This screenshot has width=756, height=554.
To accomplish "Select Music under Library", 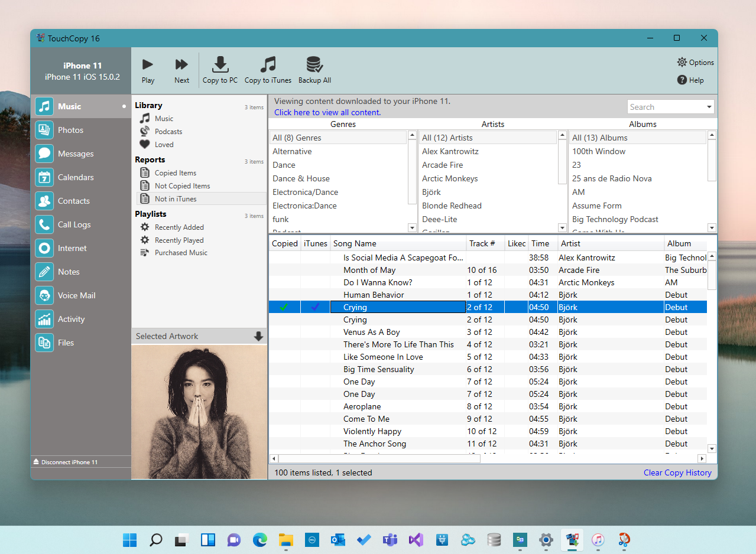I will [x=164, y=119].
